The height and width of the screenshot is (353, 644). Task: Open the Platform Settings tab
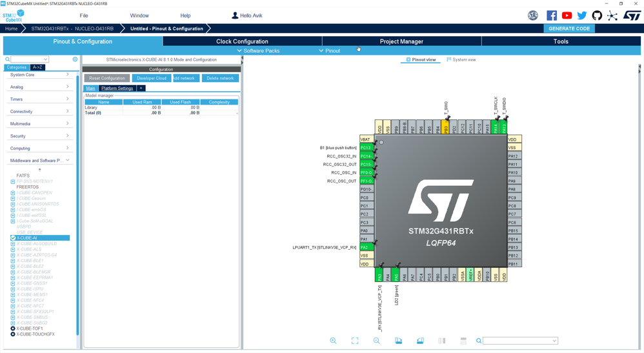[117, 88]
